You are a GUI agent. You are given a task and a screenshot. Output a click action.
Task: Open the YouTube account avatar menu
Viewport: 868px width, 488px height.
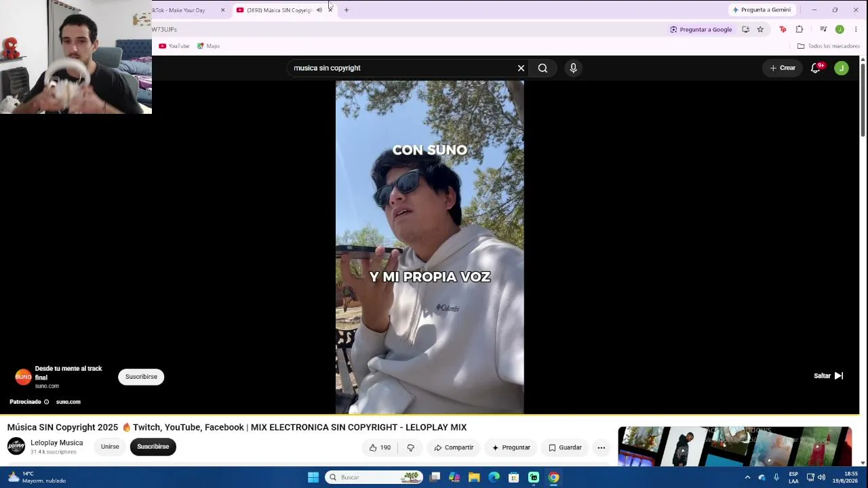click(842, 68)
